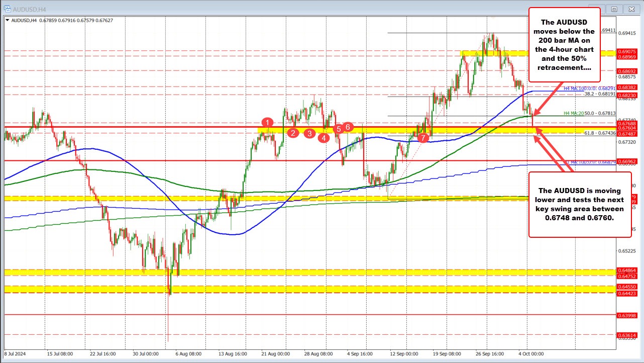Click the 8 Jul 2024 date label on time axis
The width and height of the screenshot is (644, 363).
pos(15,354)
